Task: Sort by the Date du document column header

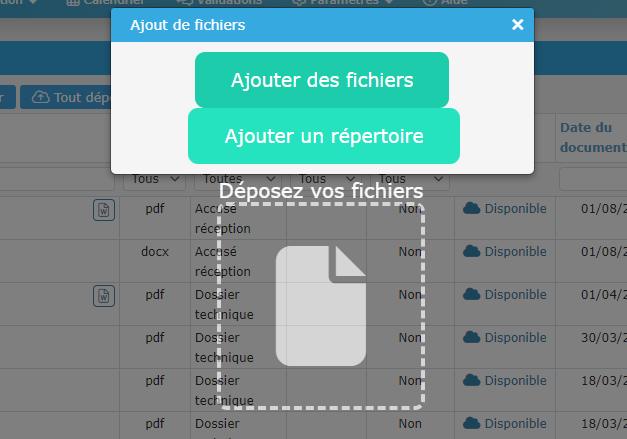Action: click(592, 137)
